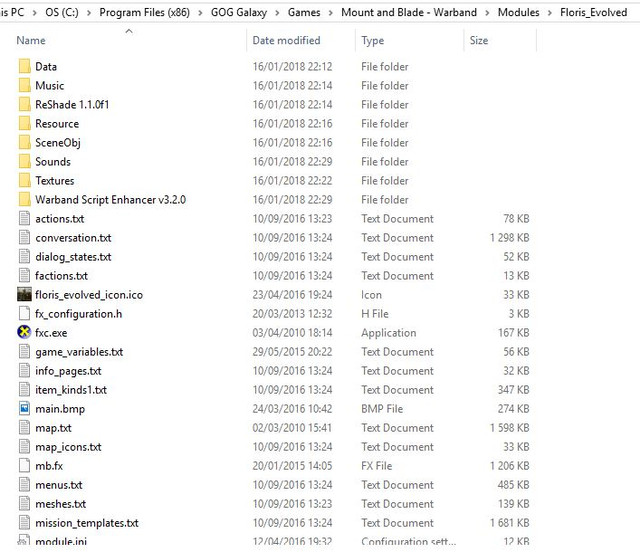
Task: Select Warband Script Enhancer v3.2.0 folder icon
Action: pyautogui.click(x=24, y=200)
